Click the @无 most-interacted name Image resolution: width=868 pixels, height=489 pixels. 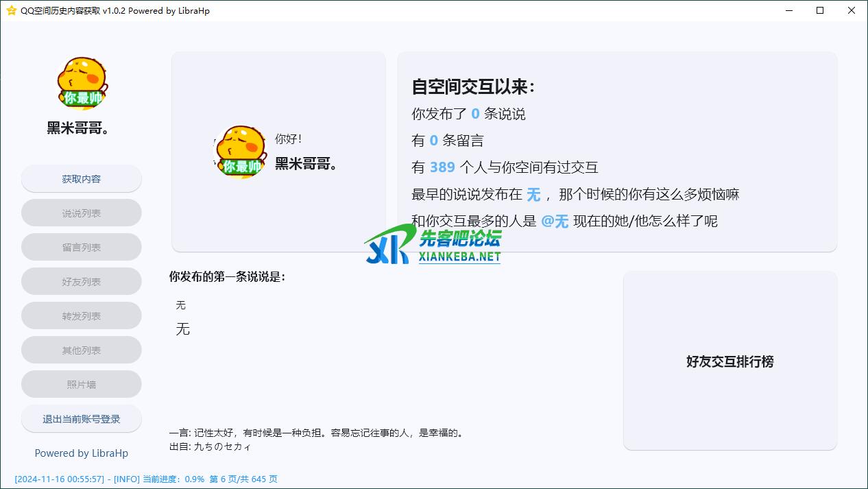(x=555, y=222)
